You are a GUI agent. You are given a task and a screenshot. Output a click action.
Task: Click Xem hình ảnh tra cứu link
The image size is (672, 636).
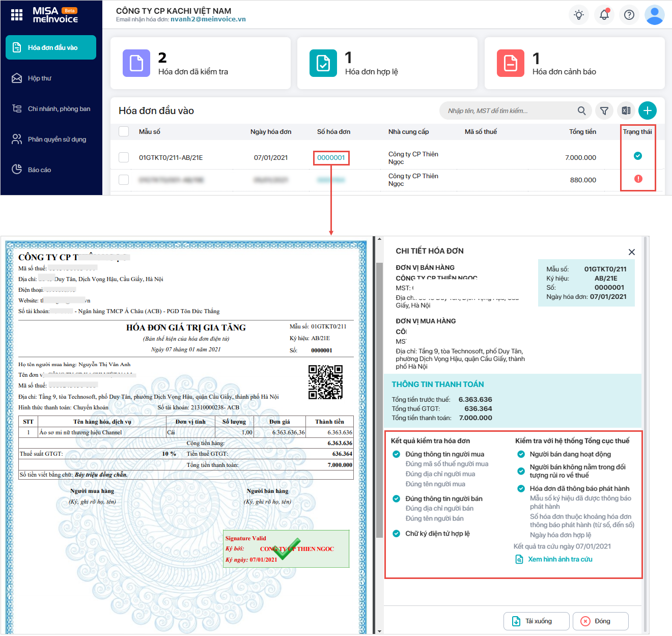(x=559, y=559)
